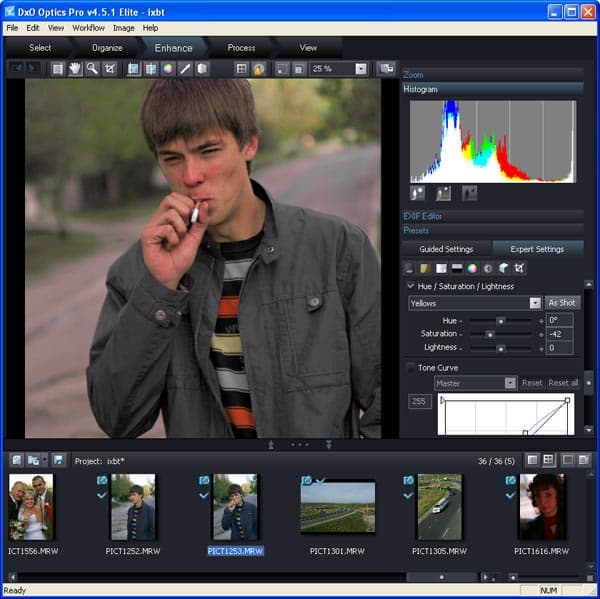This screenshot has width=600, height=599.
Task: Adjust the Hue slider handle
Action: tap(500, 321)
